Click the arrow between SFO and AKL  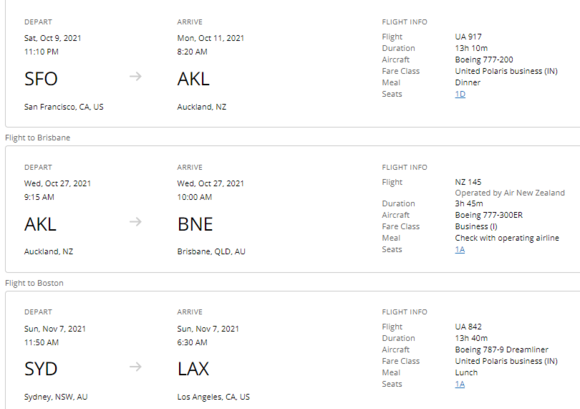pyautogui.click(x=135, y=77)
